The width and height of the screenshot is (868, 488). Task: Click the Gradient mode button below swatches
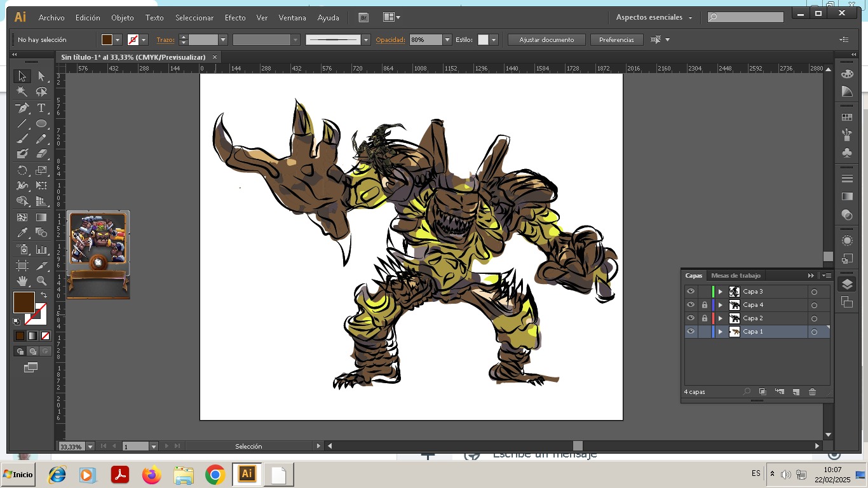click(x=32, y=336)
